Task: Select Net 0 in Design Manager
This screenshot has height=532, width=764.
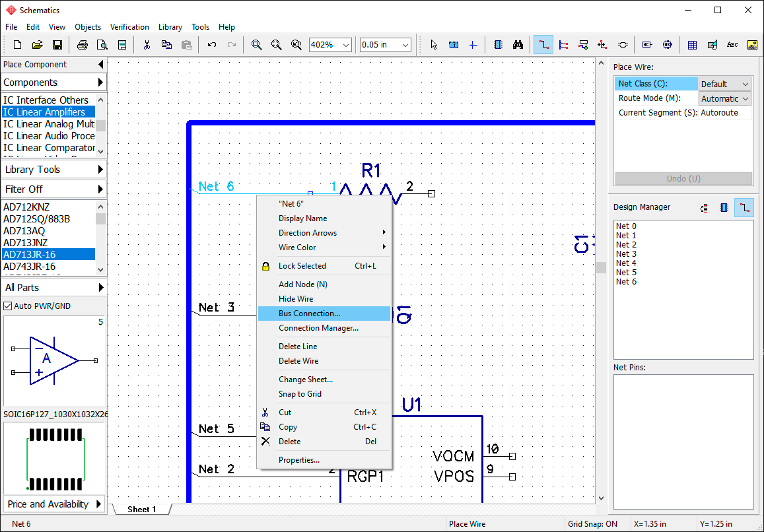Action: tap(626, 226)
